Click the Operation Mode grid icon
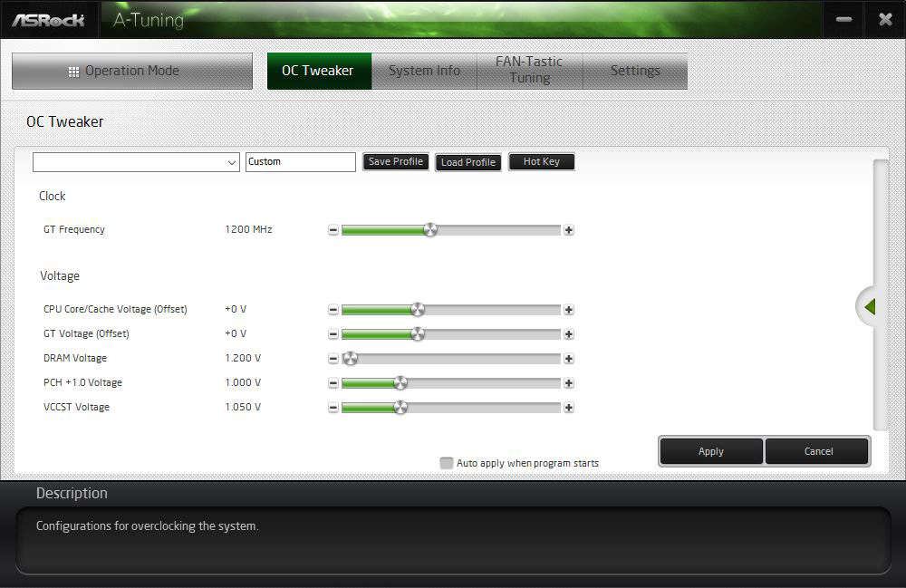The image size is (906, 588). click(x=73, y=72)
